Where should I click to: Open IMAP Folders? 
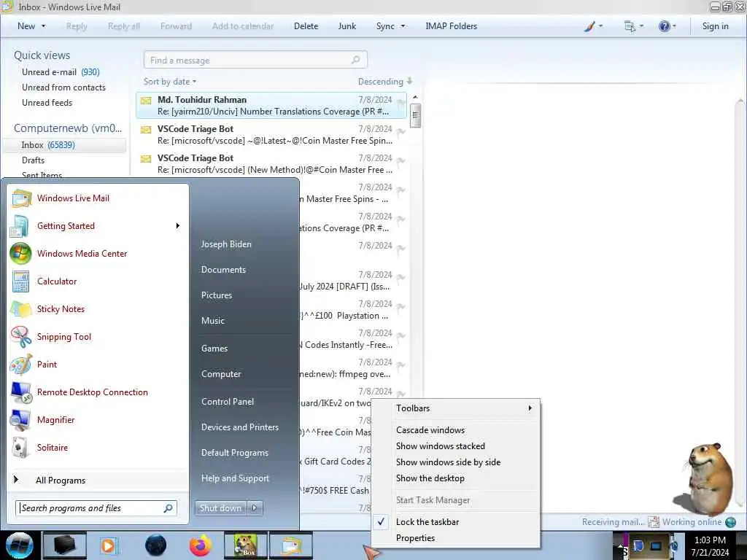coord(451,26)
